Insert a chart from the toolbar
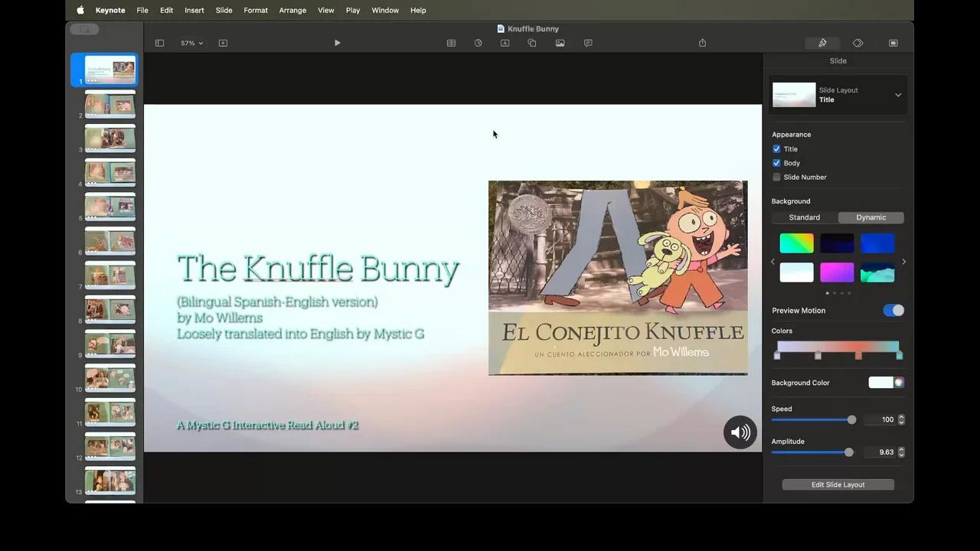Image resolution: width=980 pixels, height=551 pixels. pos(478,43)
